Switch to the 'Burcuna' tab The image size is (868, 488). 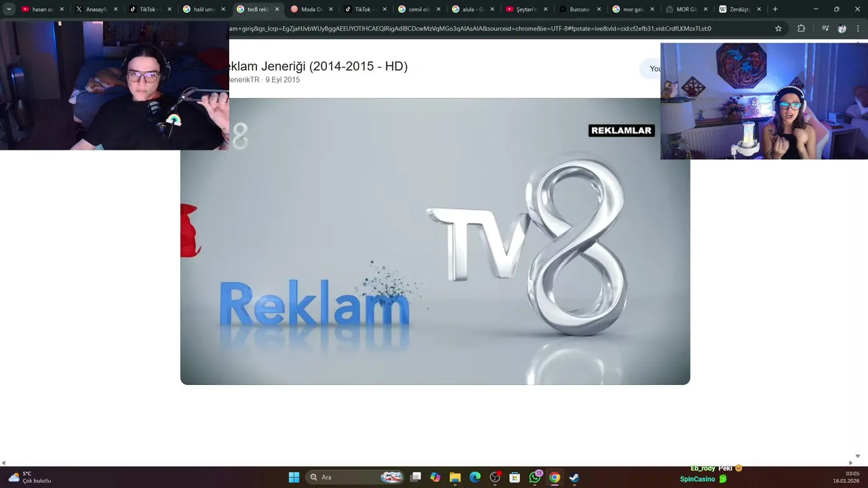[x=579, y=9]
